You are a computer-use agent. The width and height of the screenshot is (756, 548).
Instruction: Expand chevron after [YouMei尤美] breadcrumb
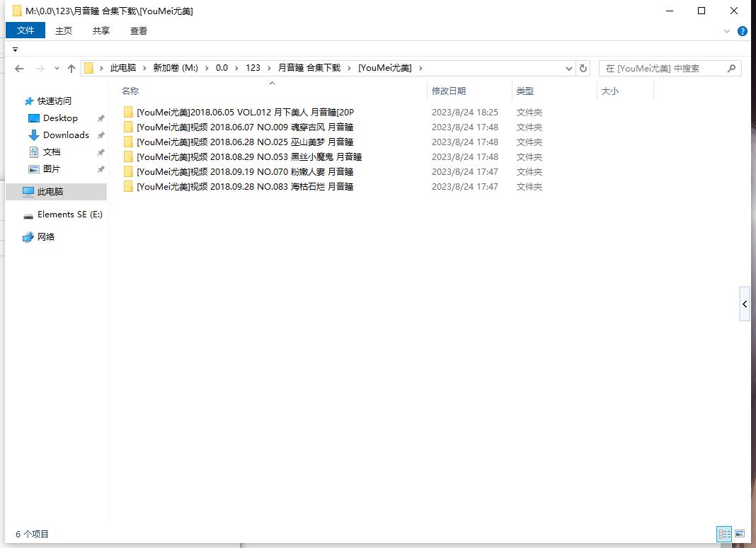pyautogui.click(x=420, y=68)
